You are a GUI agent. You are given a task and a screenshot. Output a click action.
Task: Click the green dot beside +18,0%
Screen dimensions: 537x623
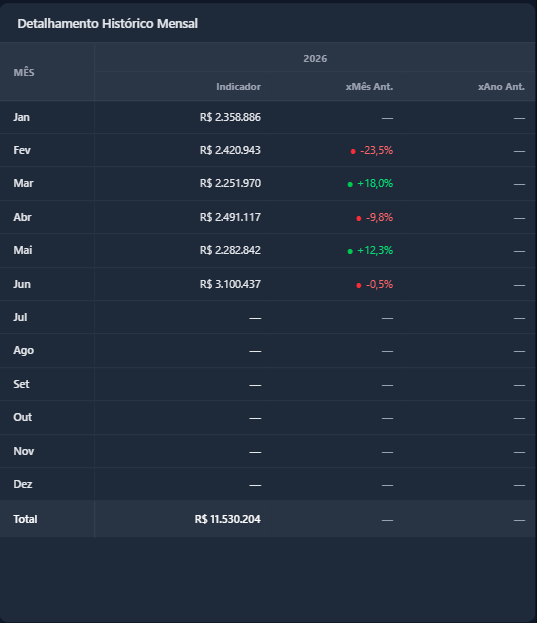[x=350, y=184]
